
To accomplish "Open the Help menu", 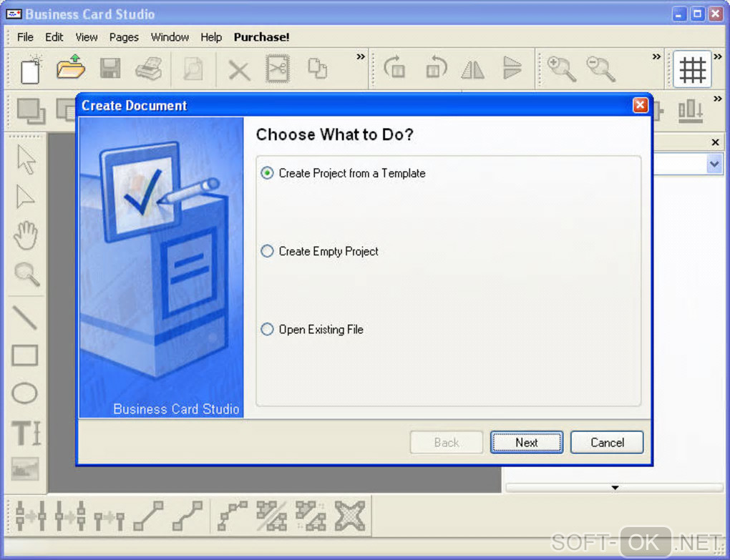I will [211, 37].
